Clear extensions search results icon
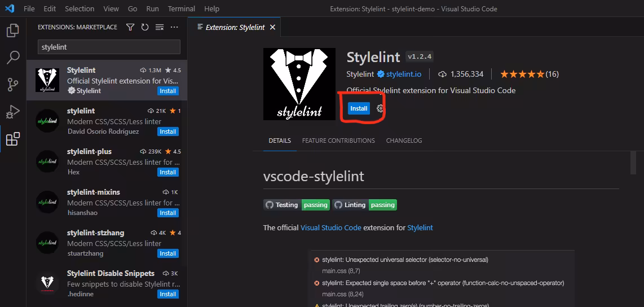 click(160, 27)
